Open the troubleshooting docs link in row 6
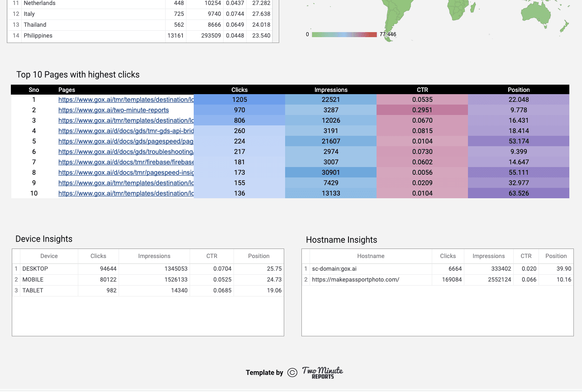This screenshot has height=392, width=582. tap(126, 152)
